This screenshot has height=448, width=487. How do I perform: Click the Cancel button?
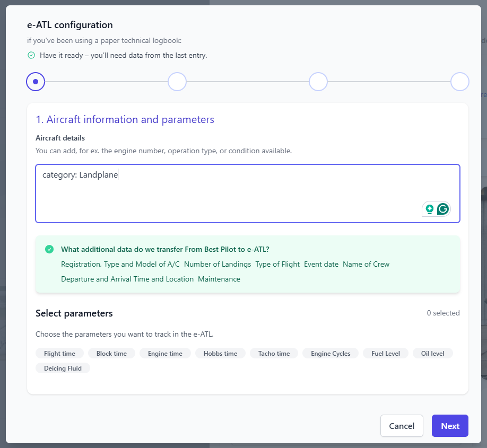pos(402,426)
